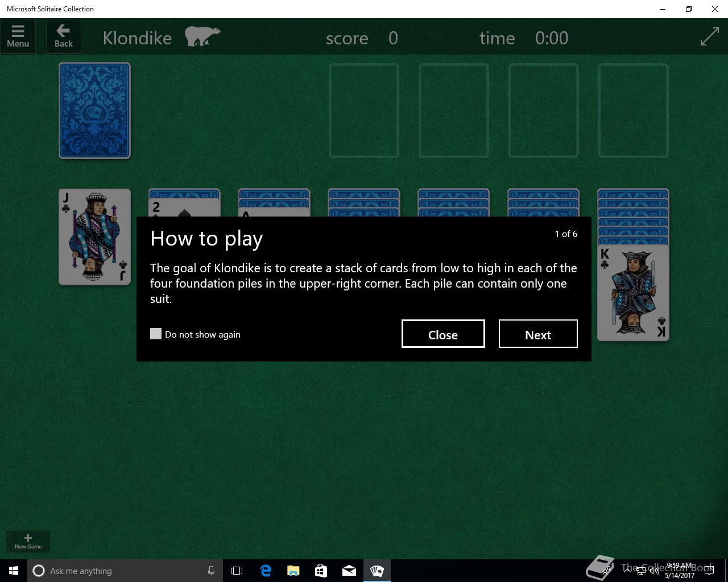Draw from the stock deck pile
The width and height of the screenshot is (728, 582).
point(94,110)
